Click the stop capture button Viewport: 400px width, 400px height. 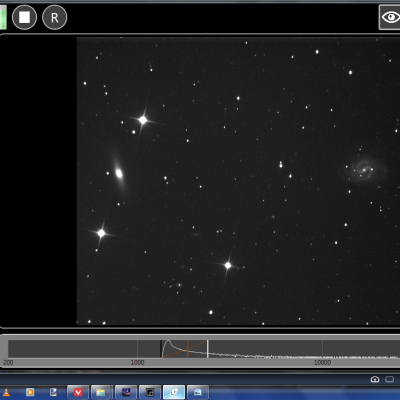[24, 17]
